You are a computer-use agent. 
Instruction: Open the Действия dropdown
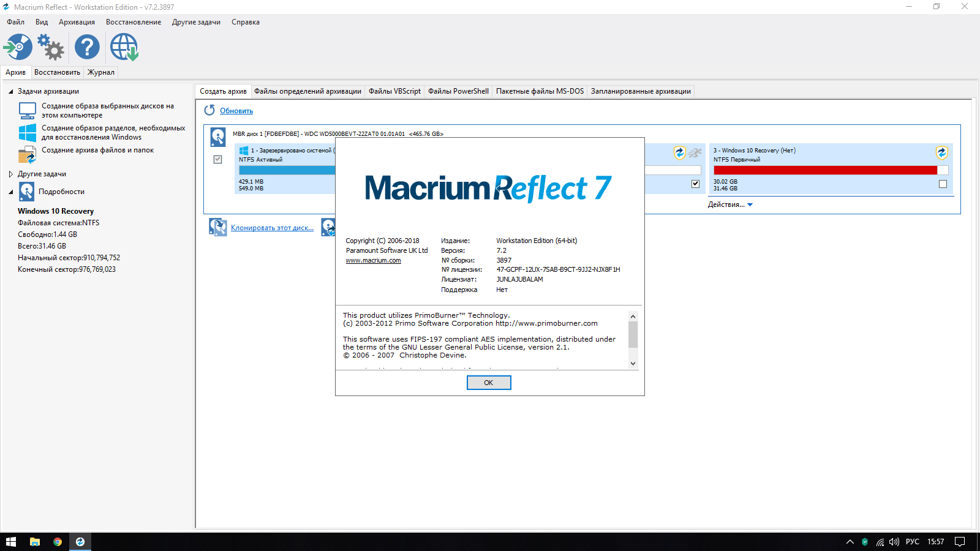point(730,204)
